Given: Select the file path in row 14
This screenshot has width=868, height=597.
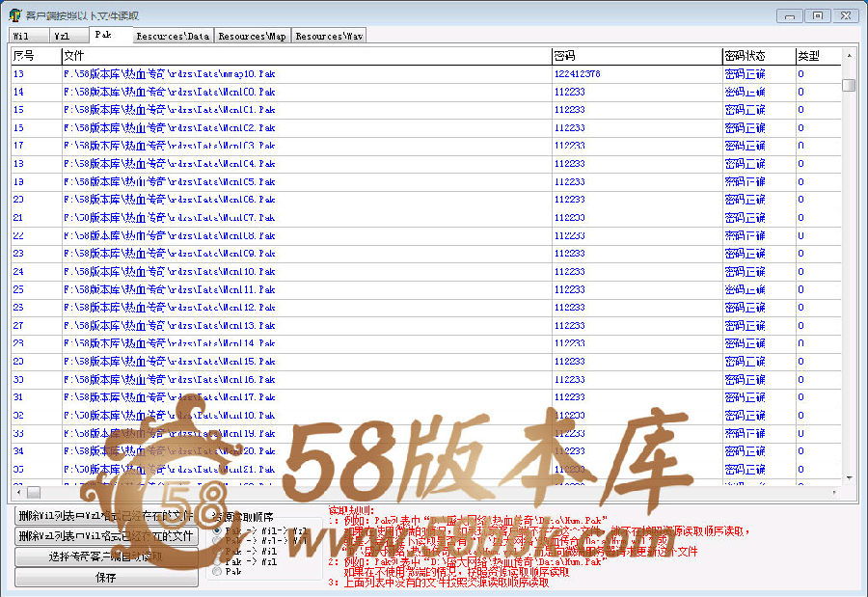Looking at the screenshot, I should (x=170, y=92).
